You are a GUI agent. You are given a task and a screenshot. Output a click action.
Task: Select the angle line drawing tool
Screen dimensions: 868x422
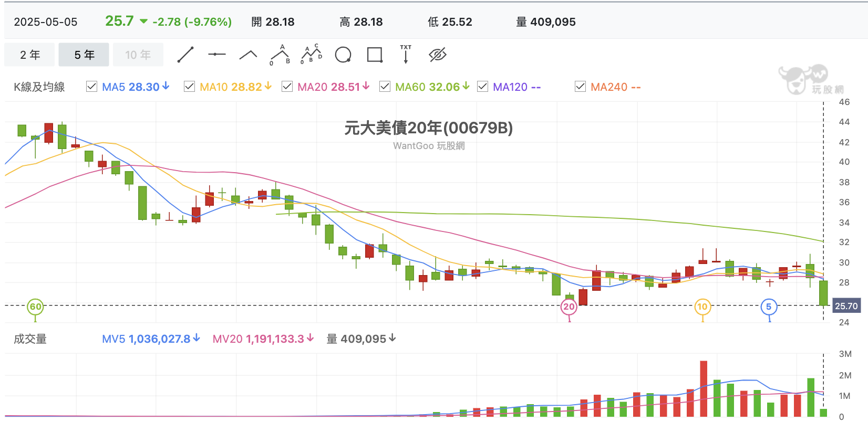(x=248, y=55)
